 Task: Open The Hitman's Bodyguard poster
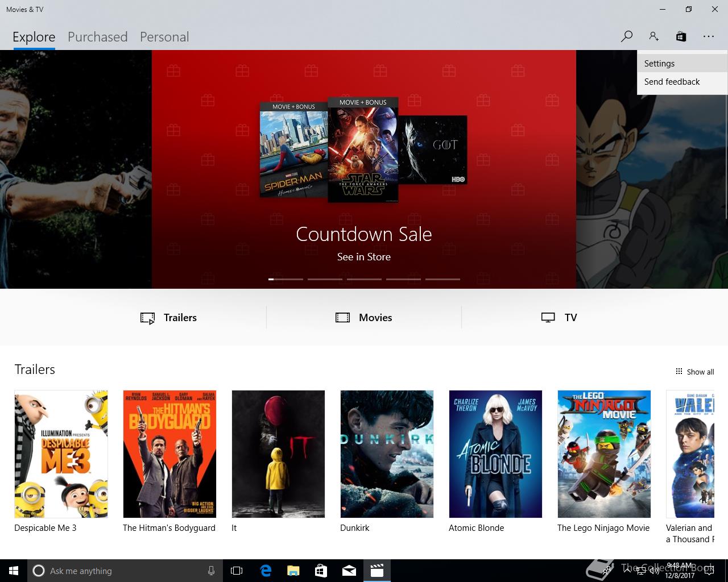click(169, 454)
